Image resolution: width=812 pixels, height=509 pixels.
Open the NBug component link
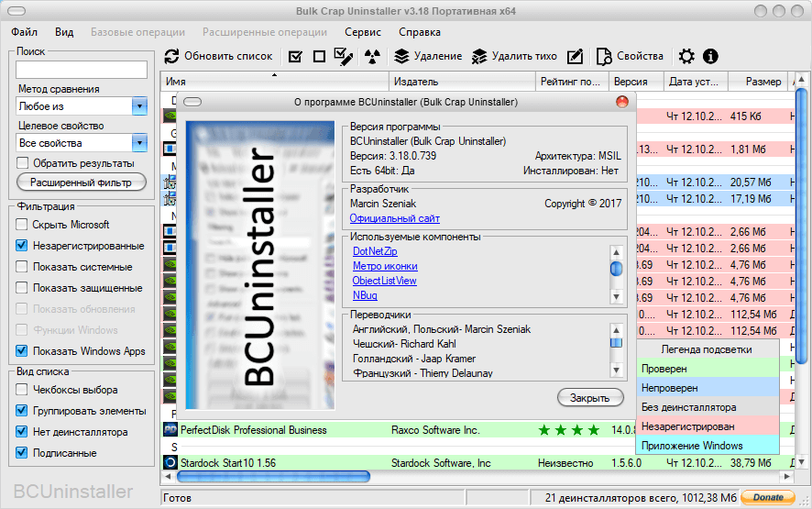pos(365,295)
